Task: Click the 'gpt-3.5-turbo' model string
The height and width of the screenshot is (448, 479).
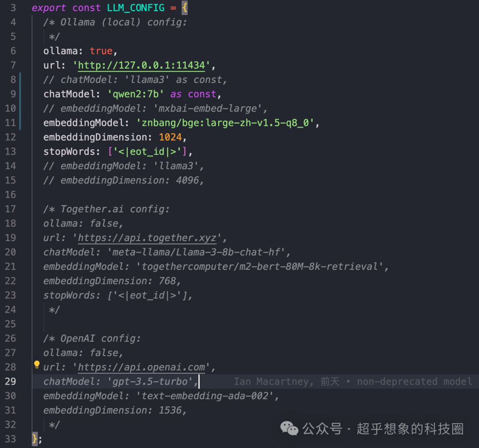Action: coord(150,382)
